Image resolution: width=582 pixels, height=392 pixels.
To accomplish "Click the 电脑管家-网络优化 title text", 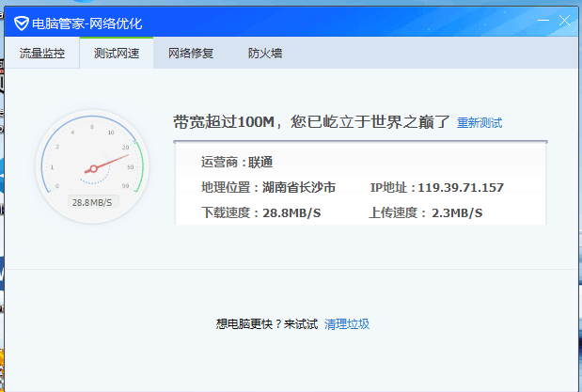I will point(87,24).
